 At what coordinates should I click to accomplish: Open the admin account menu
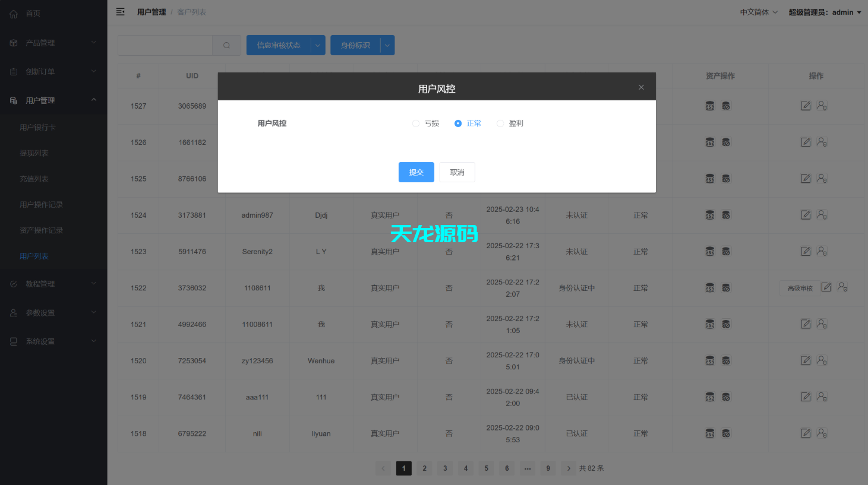click(x=825, y=11)
